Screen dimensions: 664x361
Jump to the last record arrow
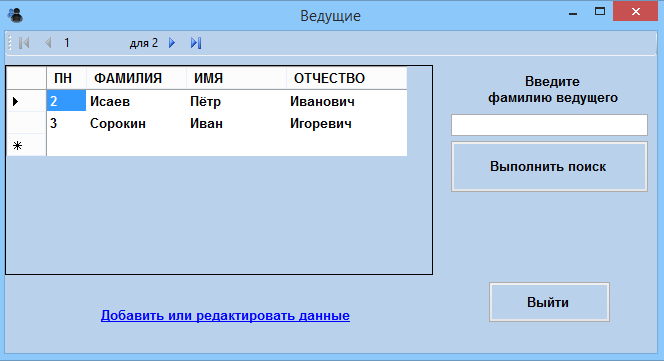click(x=196, y=43)
